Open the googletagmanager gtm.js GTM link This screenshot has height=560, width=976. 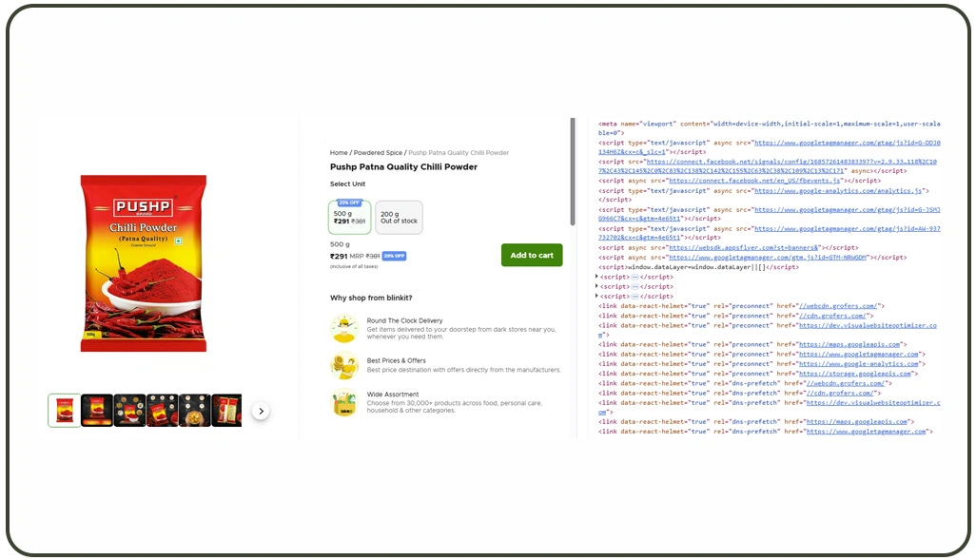point(768,257)
